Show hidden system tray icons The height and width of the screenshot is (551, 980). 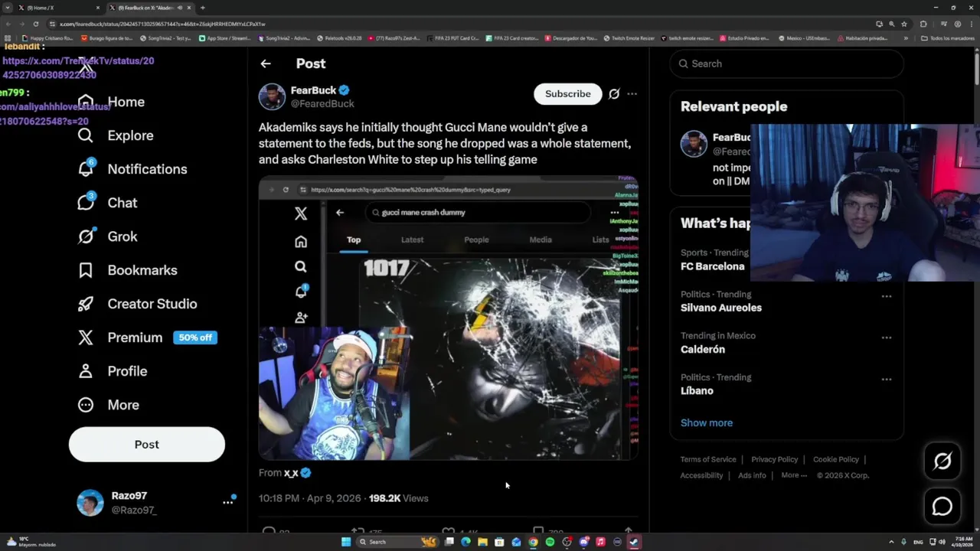tap(891, 542)
